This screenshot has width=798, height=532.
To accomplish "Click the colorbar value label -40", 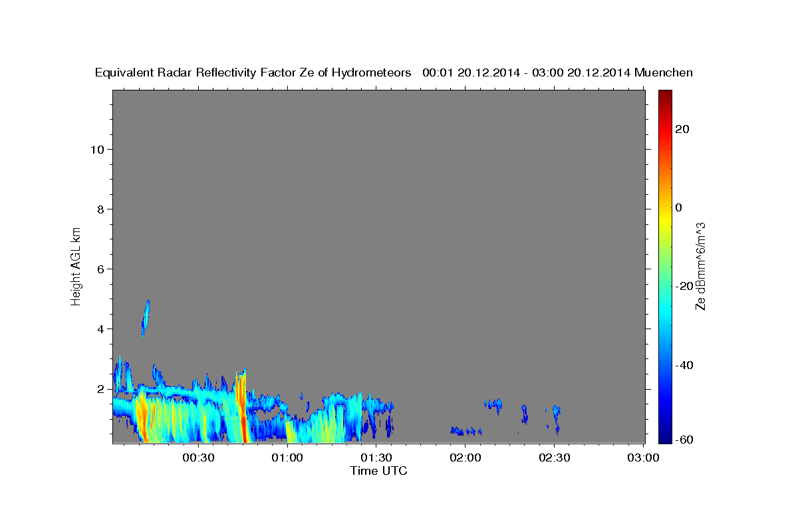I will pos(684,365).
